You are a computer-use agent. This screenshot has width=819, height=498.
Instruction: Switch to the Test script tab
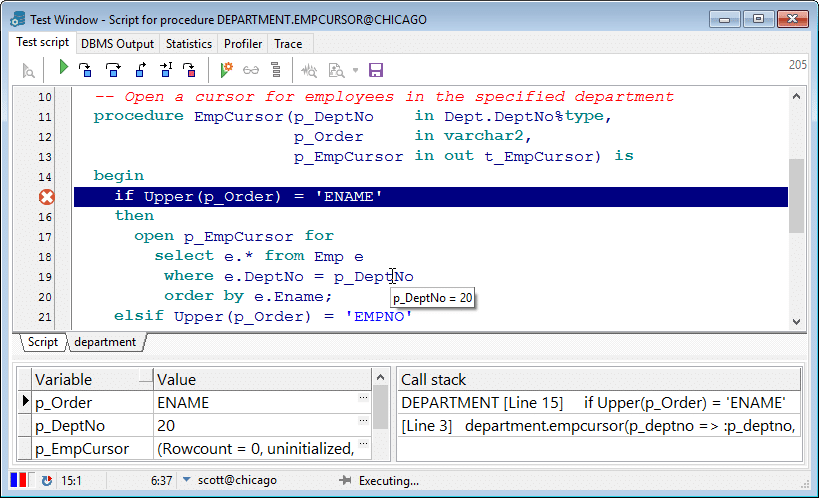(42, 42)
